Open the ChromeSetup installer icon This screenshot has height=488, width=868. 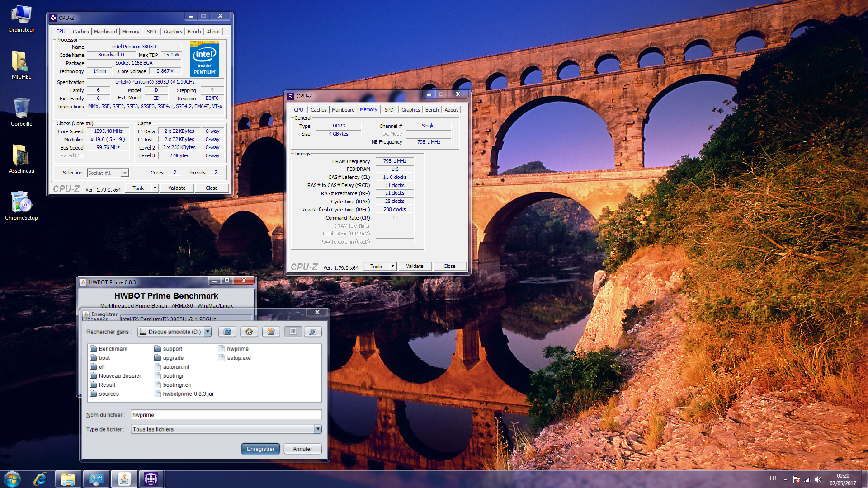[x=21, y=207]
